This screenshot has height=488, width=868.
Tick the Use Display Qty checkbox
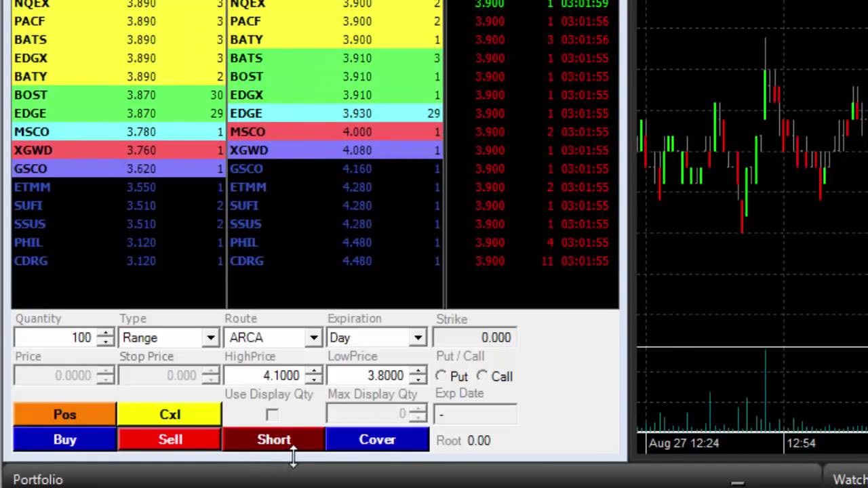(x=272, y=414)
